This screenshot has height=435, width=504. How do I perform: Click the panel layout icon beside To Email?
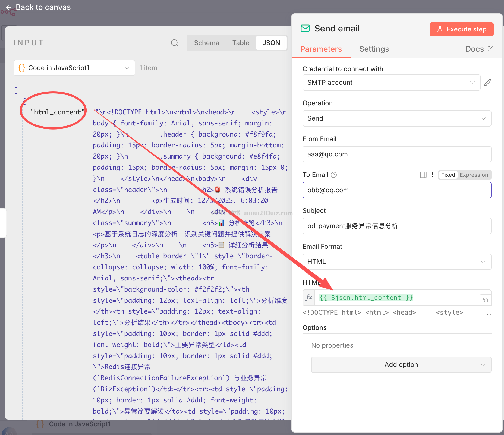point(423,175)
